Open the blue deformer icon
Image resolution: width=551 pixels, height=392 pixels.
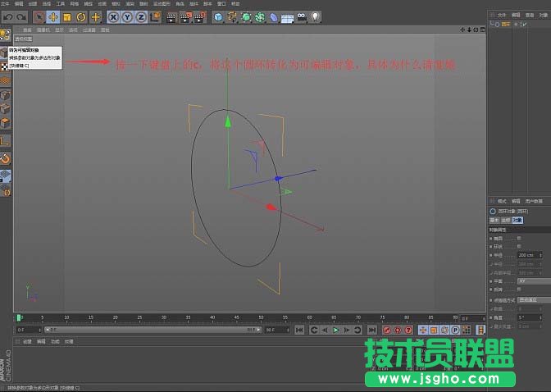pos(274,17)
